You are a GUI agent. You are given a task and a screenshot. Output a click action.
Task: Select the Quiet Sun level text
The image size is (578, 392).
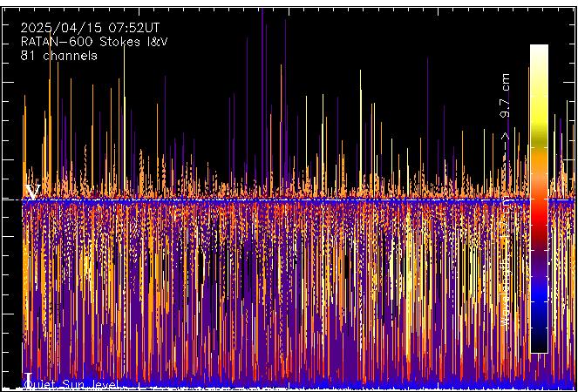coord(71,385)
